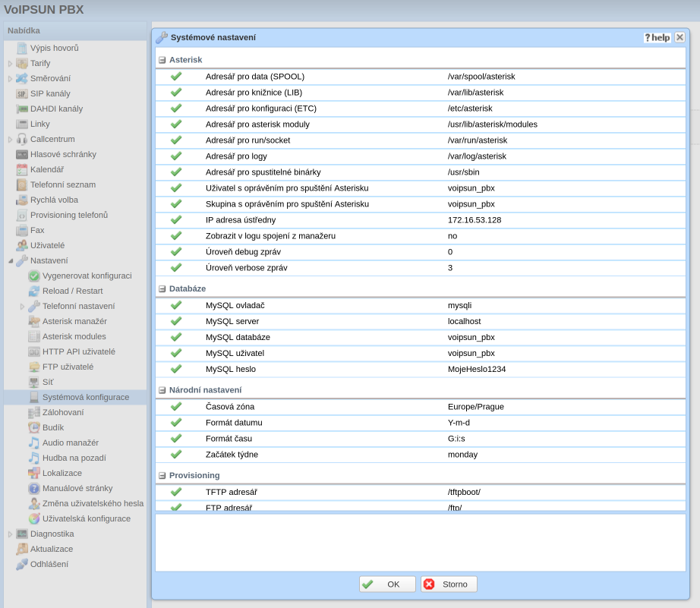Select the Lokalizace flag icon
Screen dimensions: 700x608
pos(34,473)
